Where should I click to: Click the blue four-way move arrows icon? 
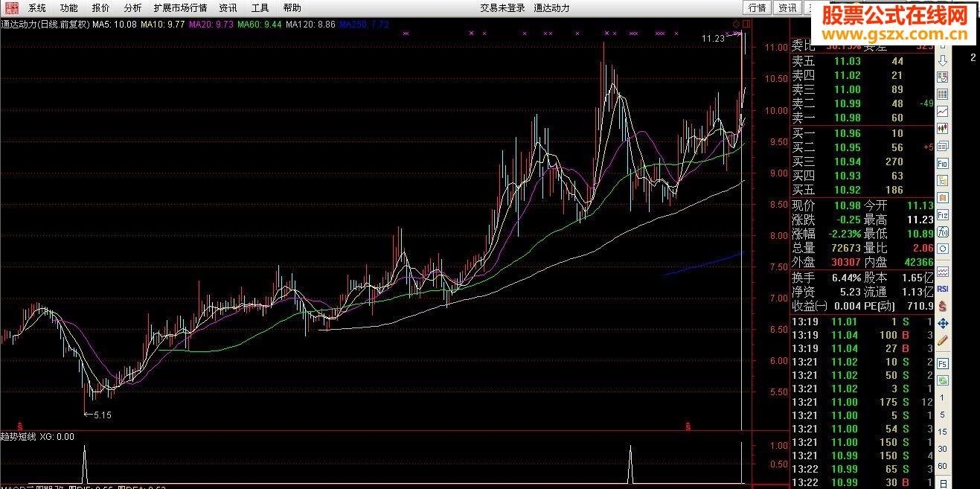tap(943, 323)
